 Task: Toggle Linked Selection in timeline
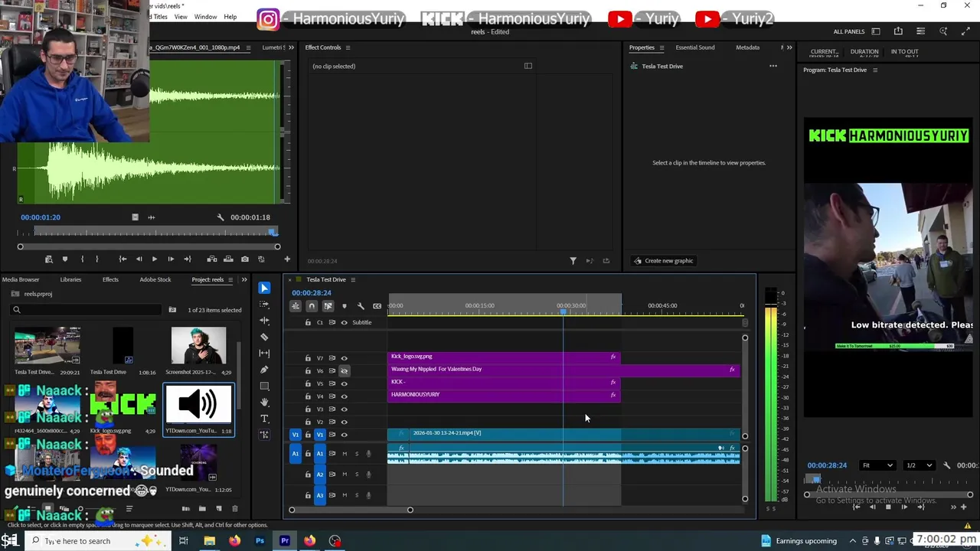[328, 306]
